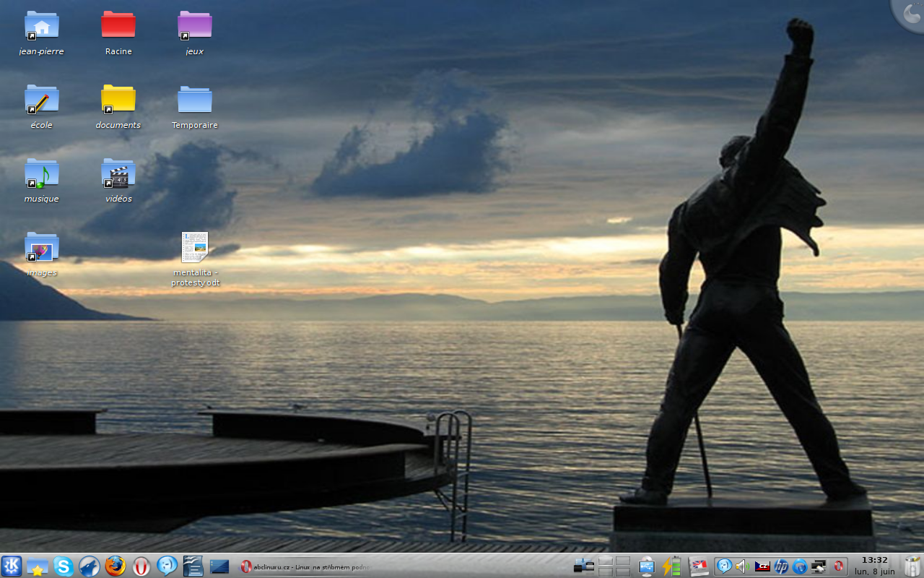Launch Kopete chat bubble launcher
This screenshot has width=924, height=578.
[167, 566]
